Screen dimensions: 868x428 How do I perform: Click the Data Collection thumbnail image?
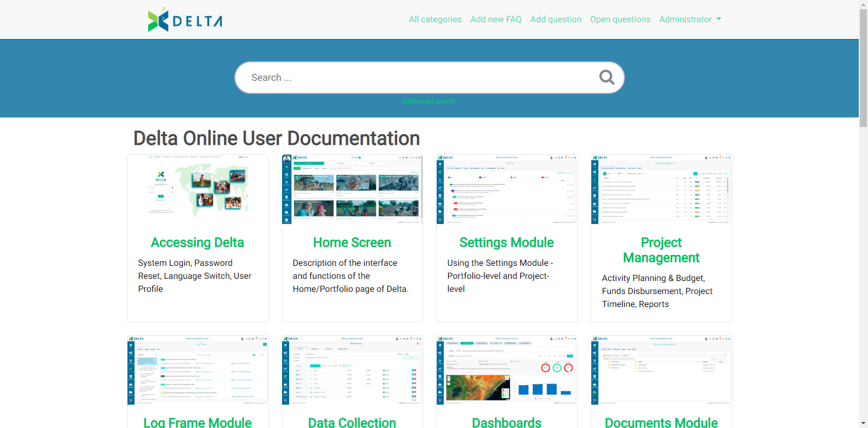352,370
